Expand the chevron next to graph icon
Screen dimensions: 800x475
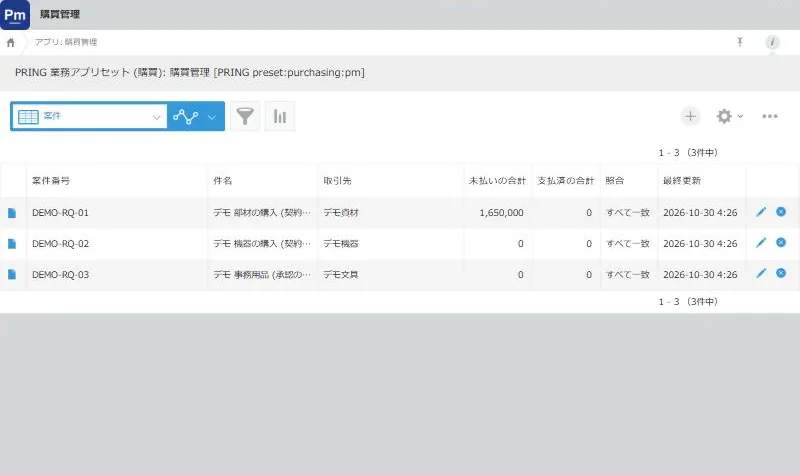tap(212, 117)
